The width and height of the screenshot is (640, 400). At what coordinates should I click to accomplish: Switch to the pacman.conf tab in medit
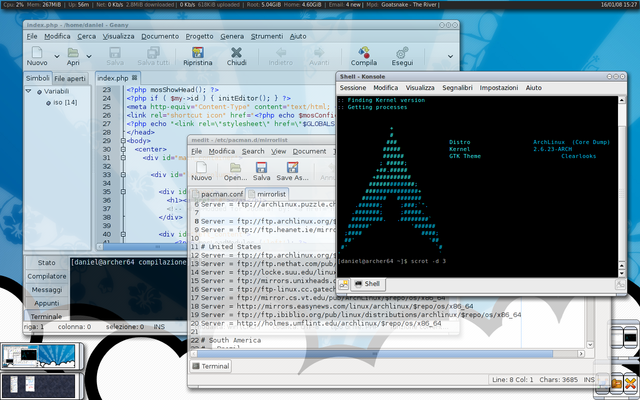(218, 194)
